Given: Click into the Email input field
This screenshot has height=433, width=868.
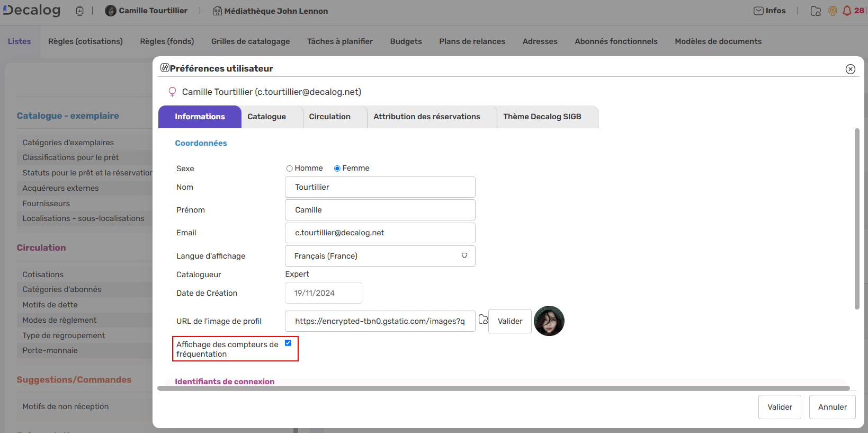Looking at the screenshot, I should tap(380, 233).
